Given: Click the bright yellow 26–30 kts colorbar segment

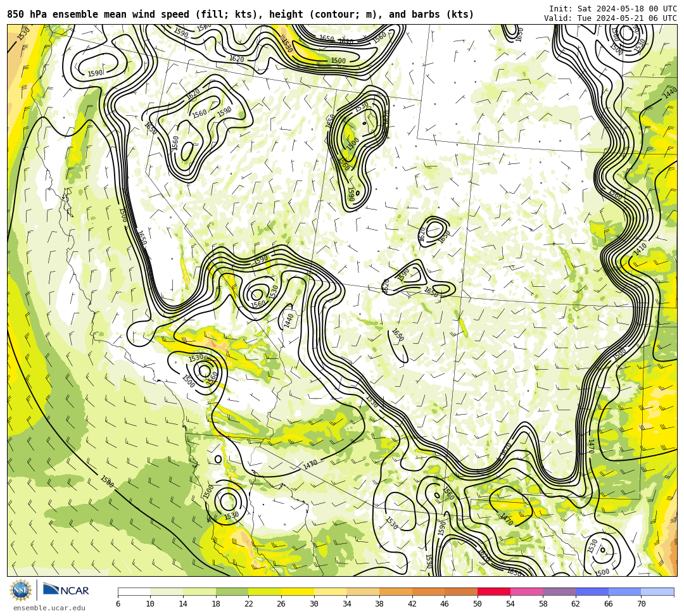Looking at the screenshot, I should tap(298, 591).
